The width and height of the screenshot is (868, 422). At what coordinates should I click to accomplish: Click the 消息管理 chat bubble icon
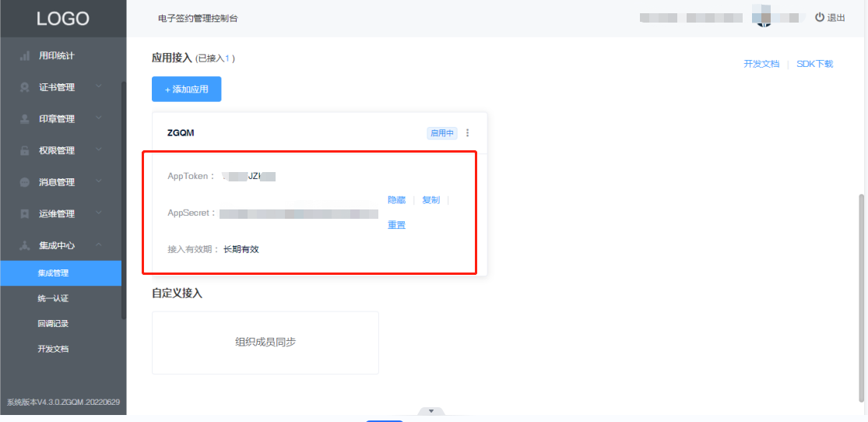coord(24,182)
